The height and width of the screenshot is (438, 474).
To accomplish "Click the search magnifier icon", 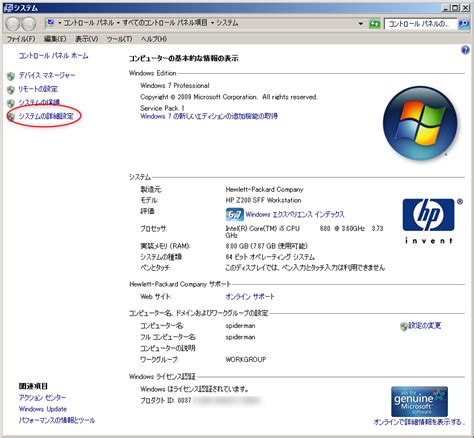I will [464, 24].
